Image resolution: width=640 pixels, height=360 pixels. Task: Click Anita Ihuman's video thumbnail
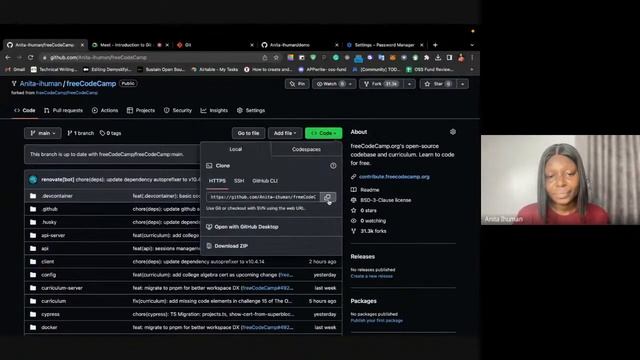560,180
